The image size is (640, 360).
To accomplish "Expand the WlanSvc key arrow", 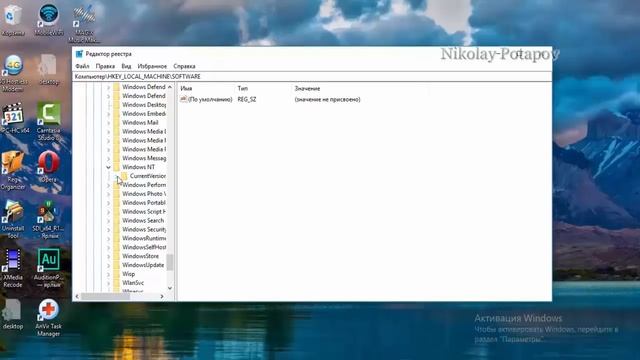I will [108, 283].
